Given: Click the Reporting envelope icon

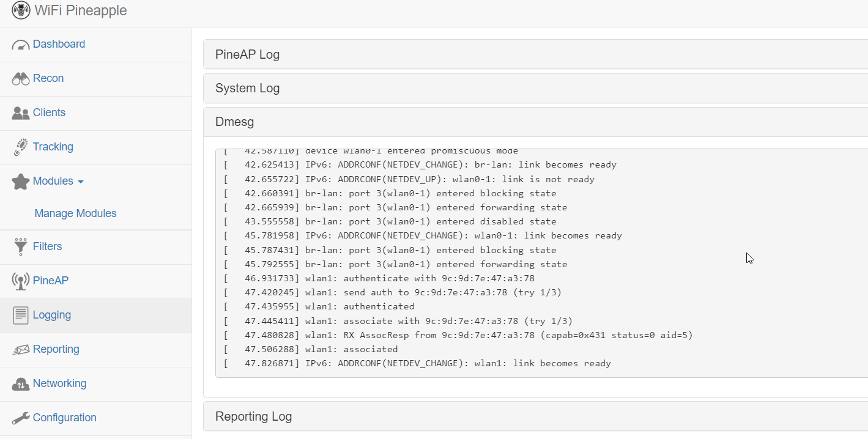Looking at the screenshot, I should click(x=21, y=350).
